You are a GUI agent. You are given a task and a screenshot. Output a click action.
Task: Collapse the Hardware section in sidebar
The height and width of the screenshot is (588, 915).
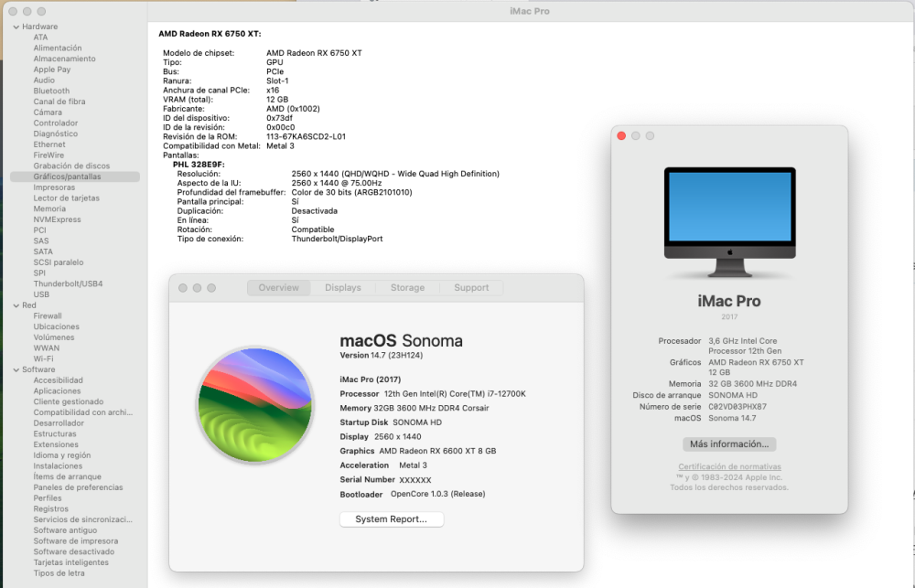pos(16,27)
